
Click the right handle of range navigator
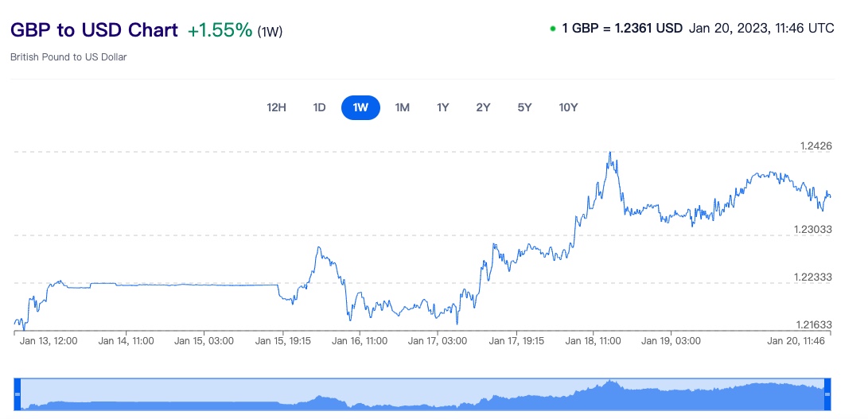(827, 394)
